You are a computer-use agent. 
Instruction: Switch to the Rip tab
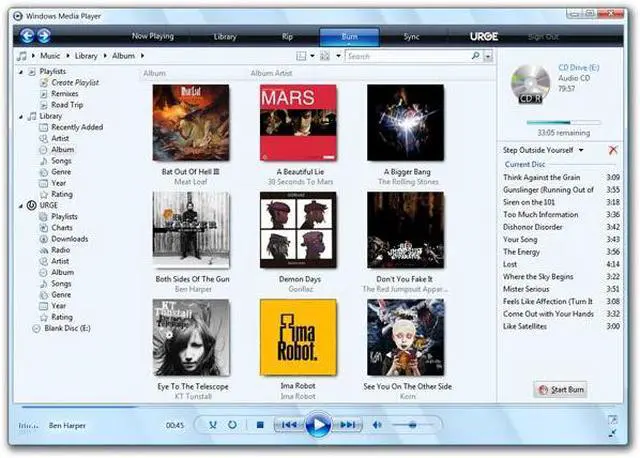pos(287,37)
